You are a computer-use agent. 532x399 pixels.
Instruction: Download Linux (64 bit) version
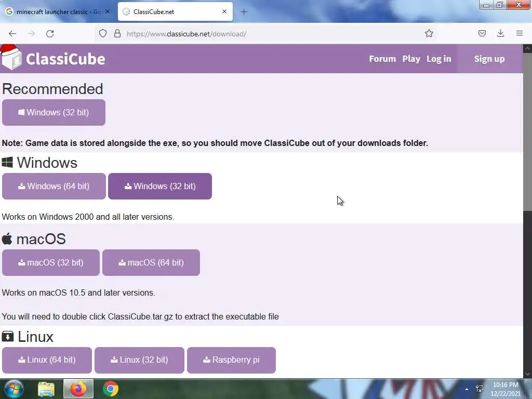[x=47, y=360]
